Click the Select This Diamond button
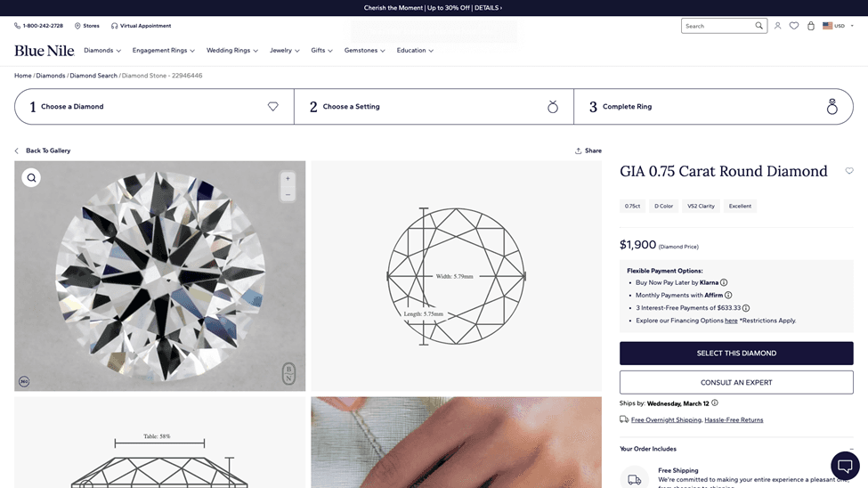 coord(736,354)
